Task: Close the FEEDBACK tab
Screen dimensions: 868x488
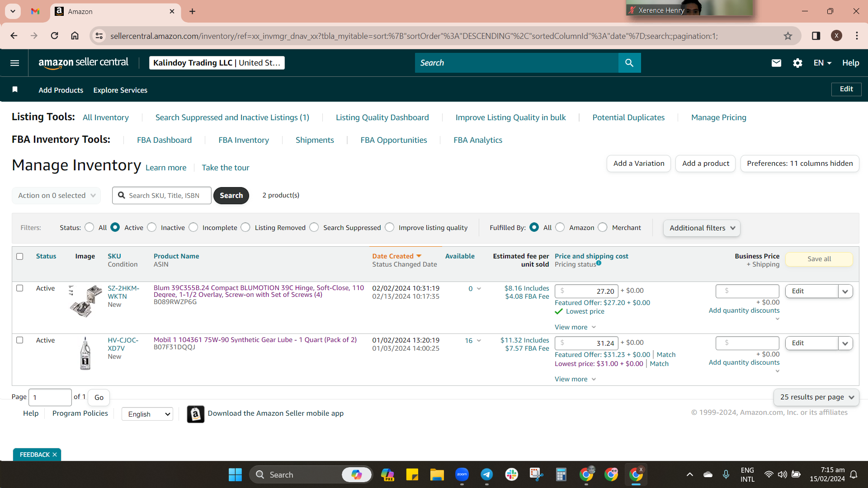Action: click(55, 455)
